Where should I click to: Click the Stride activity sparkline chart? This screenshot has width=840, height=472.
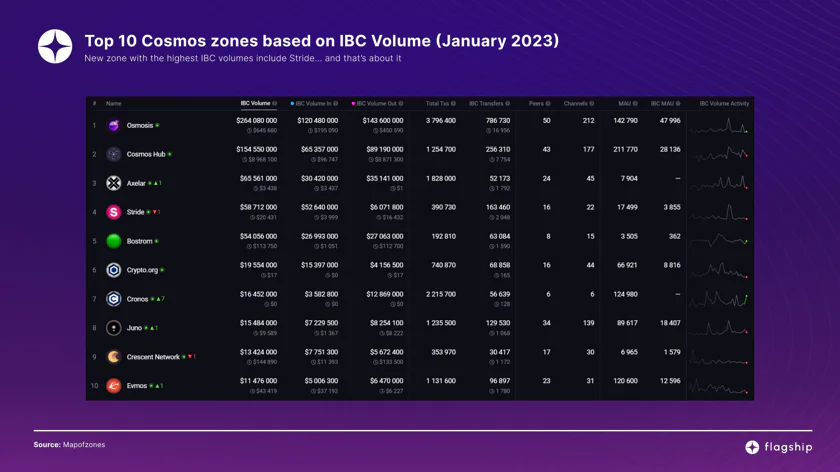(x=719, y=212)
